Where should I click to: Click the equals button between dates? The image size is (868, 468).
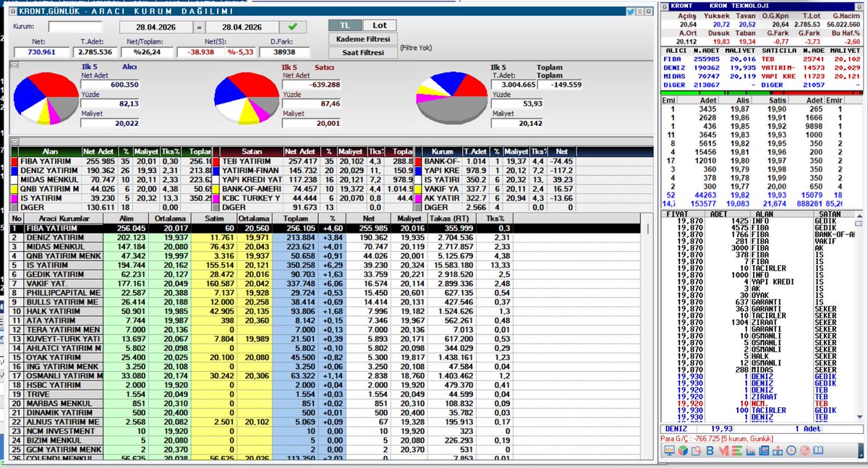[199, 27]
